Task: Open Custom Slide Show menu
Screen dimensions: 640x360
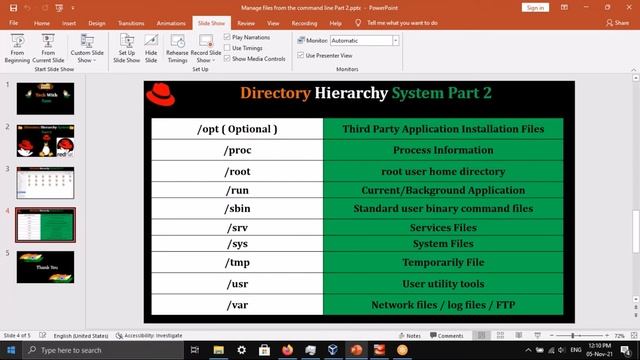Action: 87,49
